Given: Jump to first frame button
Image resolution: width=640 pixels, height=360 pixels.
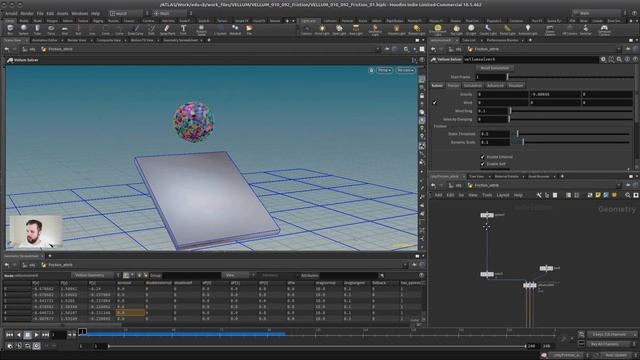Looking at the screenshot, I should click(9, 335).
